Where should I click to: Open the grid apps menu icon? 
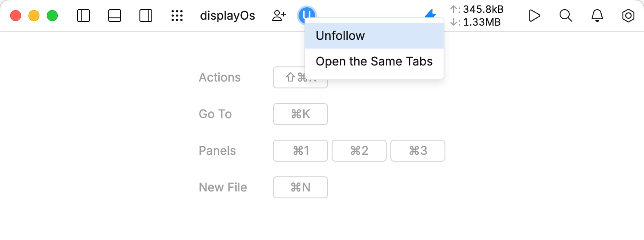coord(177,16)
